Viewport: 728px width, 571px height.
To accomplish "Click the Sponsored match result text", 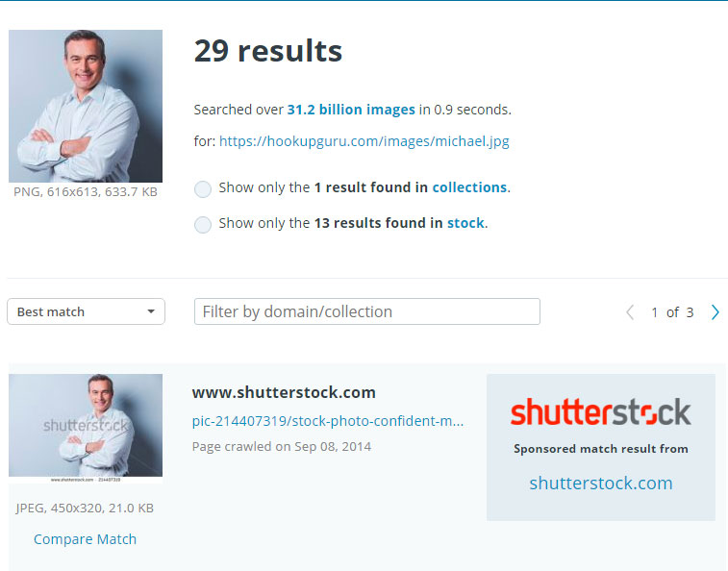I will coord(601,449).
